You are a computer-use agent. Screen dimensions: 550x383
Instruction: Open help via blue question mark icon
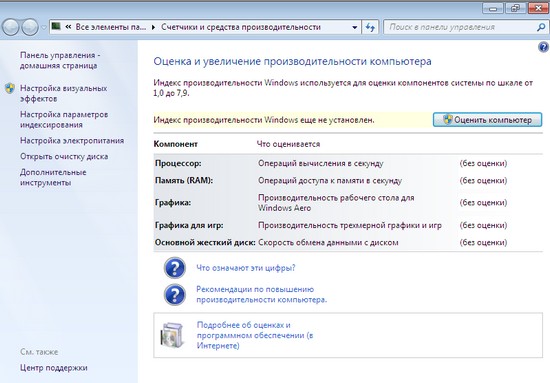tap(543, 47)
